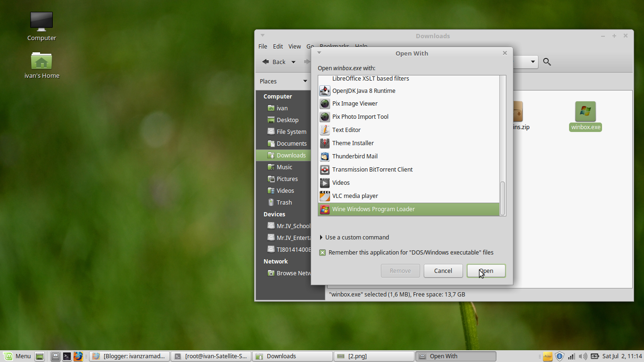Uncheck remember application for DOS/Windows executables
Screen dimensions: 644x362
coord(322,253)
